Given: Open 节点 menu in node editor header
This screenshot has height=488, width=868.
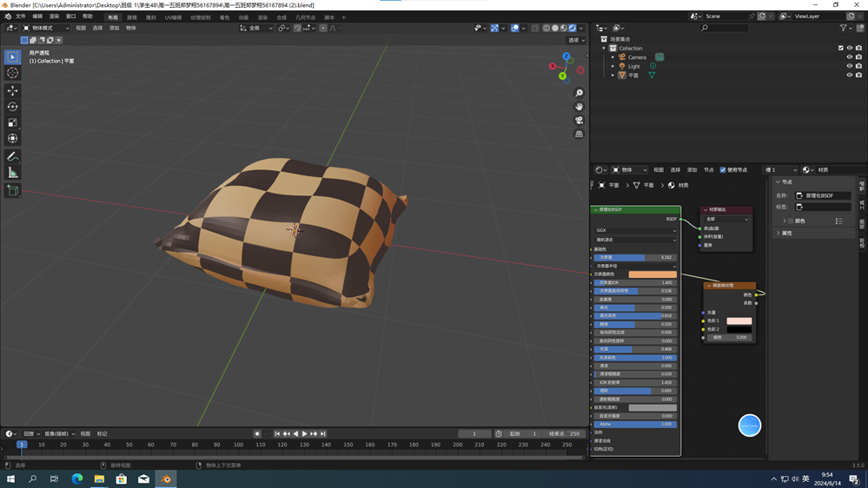Looking at the screenshot, I should click(x=709, y=170).
